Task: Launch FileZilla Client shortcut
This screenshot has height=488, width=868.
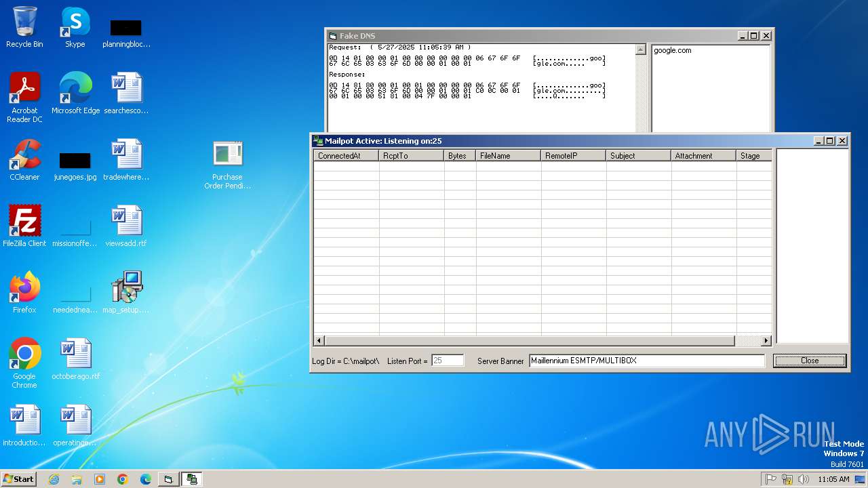Action: click(x=24, y=226)
